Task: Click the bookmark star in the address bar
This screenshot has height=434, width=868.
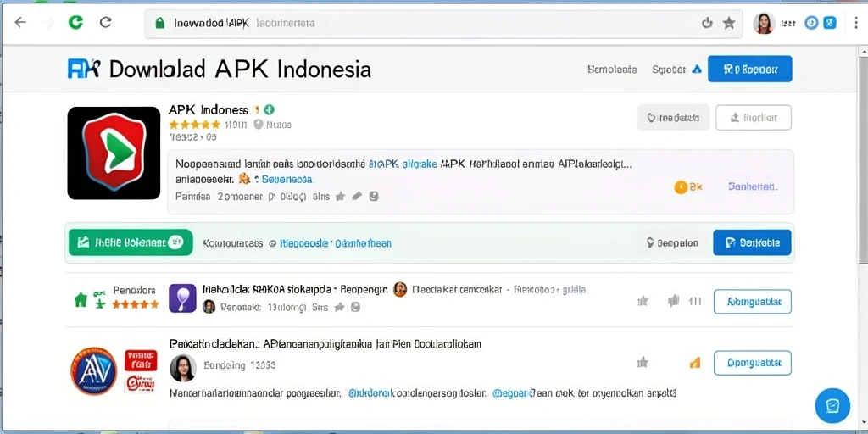Action: 729,23
